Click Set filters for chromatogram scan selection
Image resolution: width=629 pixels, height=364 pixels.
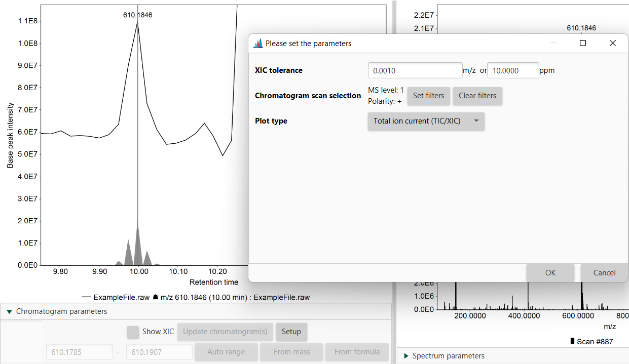point(428,96)
